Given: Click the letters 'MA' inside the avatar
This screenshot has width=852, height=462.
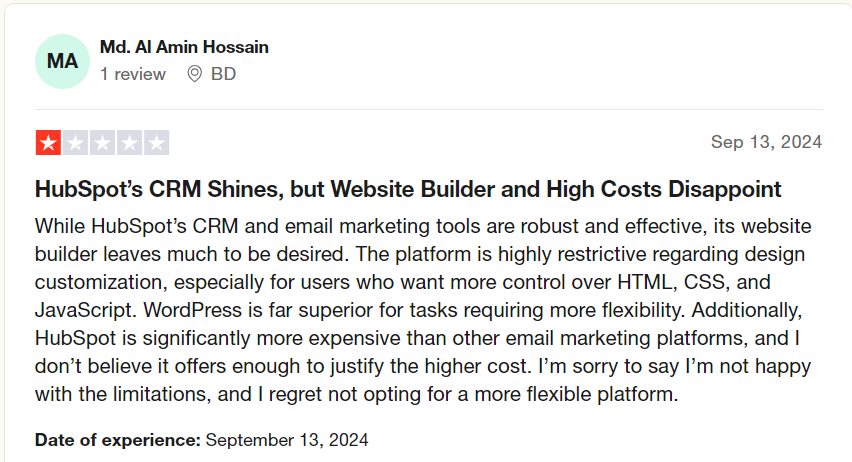Looking at the screenshot, I should (x=62, y=61).
